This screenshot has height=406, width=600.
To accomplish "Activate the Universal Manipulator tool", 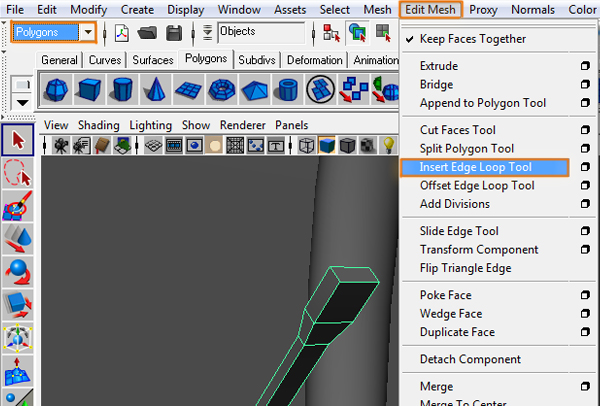I will pyautogui.click(x=18, y=338).
